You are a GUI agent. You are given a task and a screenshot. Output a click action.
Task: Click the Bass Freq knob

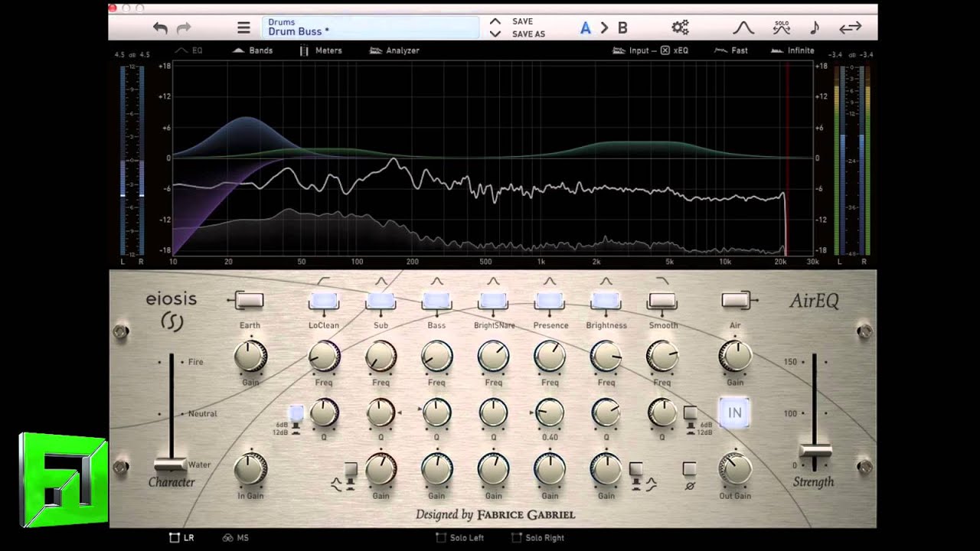436,357
